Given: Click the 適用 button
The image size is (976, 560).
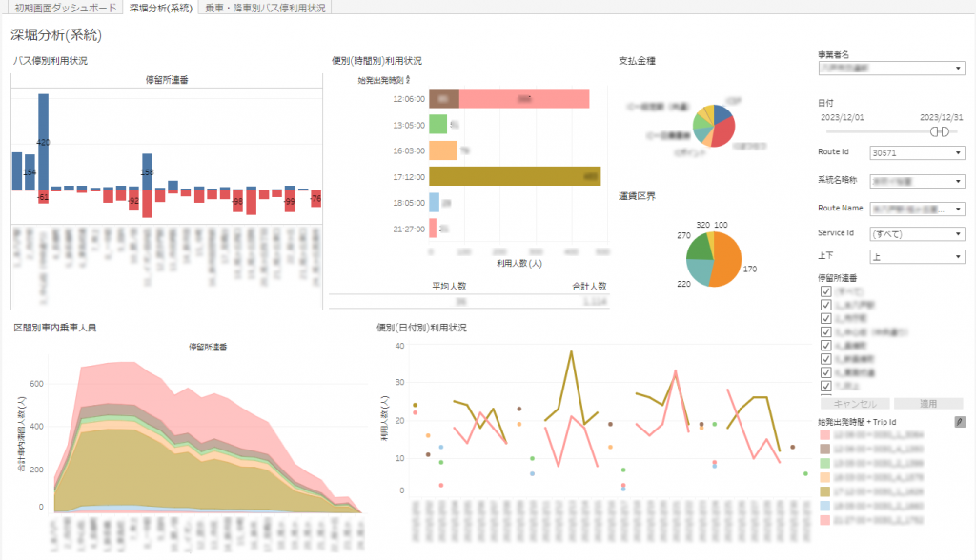Looking at the screenshot, I should pyautogui.click(x=928, y=404).
